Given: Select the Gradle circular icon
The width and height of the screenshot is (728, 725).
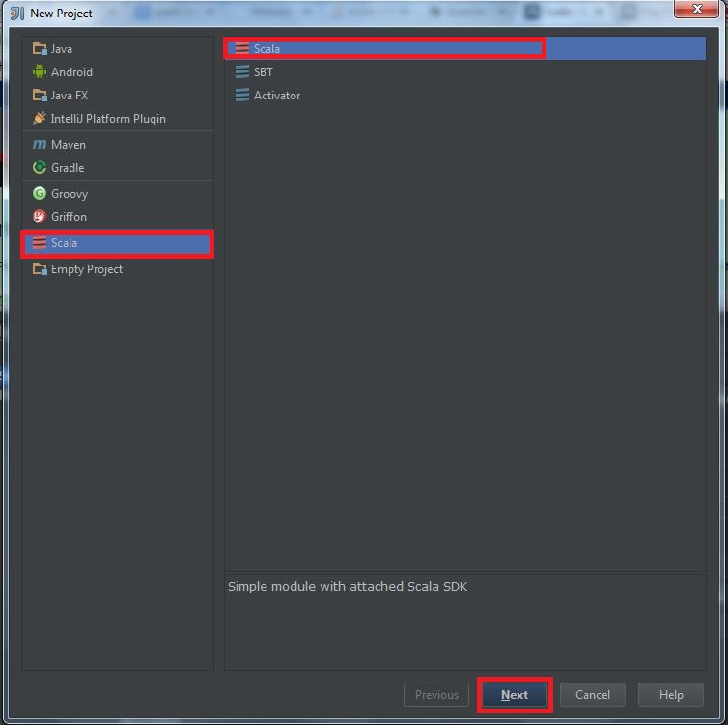Looking at the screenshot, I should 40,168.
